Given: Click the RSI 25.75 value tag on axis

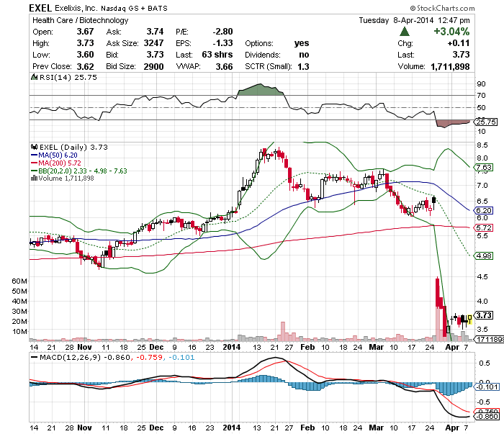Looking at the screenshot, I should (487, 122).
